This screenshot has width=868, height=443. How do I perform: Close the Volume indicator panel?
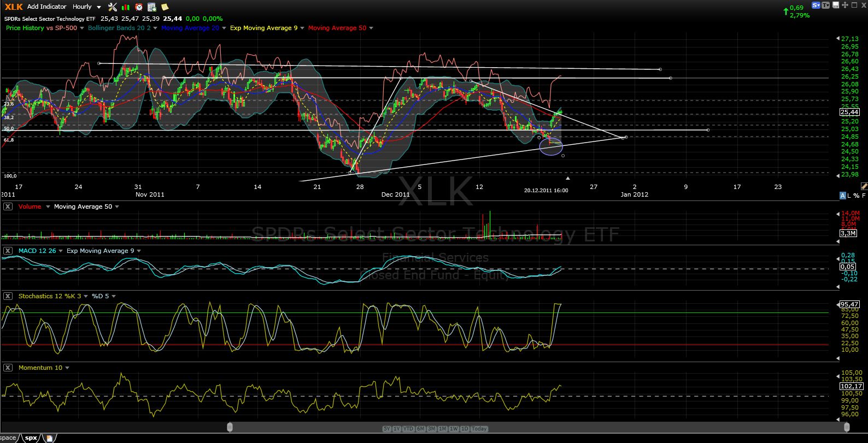[x=8, y=206]
